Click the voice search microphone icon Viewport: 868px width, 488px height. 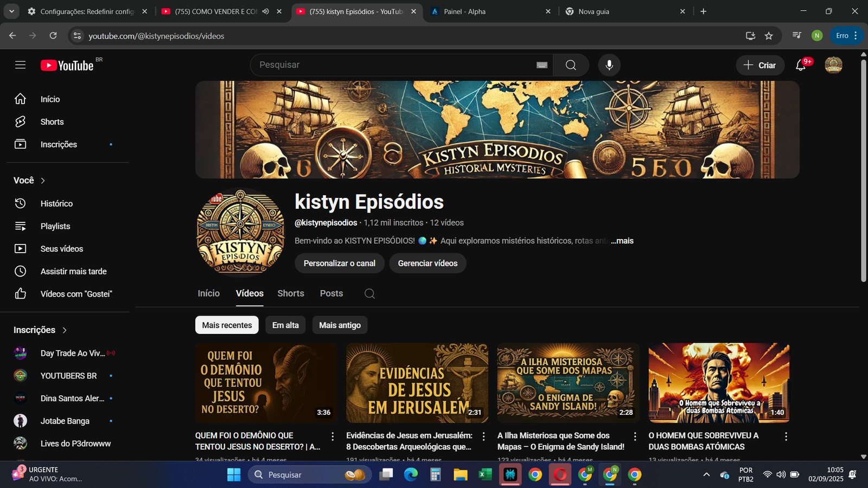(609, 65)
